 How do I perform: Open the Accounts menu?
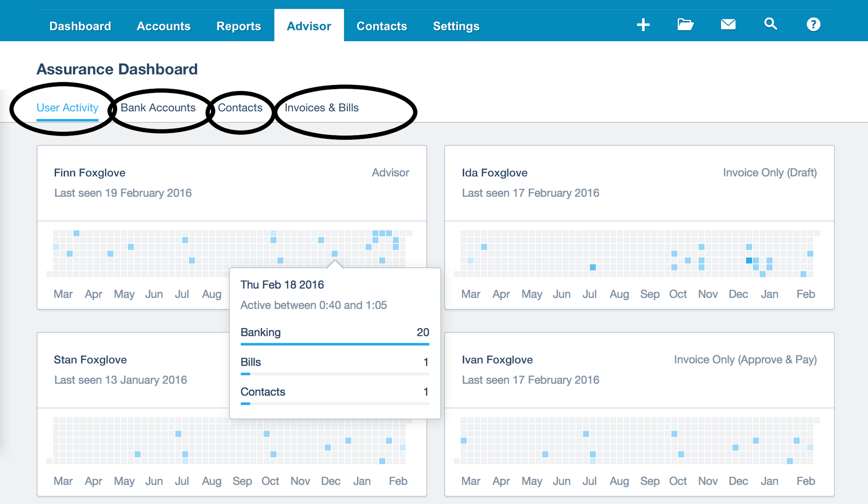(163, 26)
